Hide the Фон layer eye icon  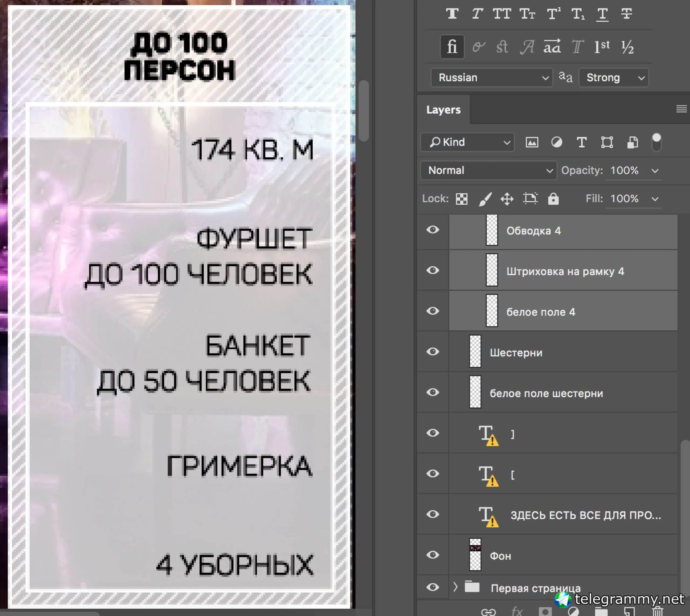(x=433, y=555)
